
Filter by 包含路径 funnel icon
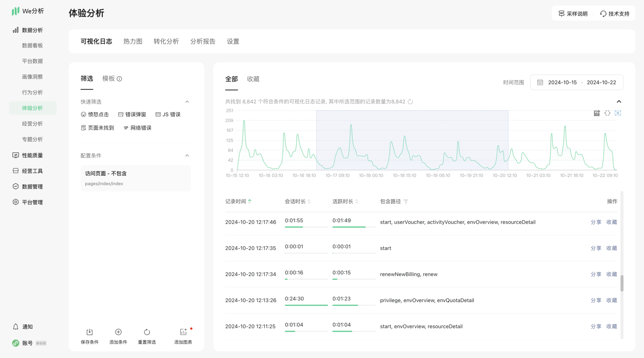tap(406, 202)
